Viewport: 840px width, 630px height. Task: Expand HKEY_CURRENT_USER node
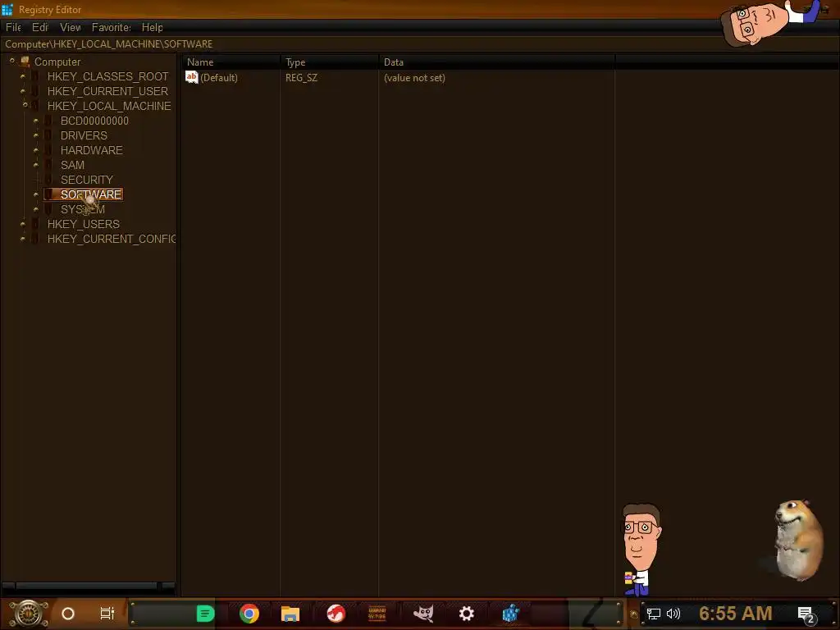coord(22,91)
